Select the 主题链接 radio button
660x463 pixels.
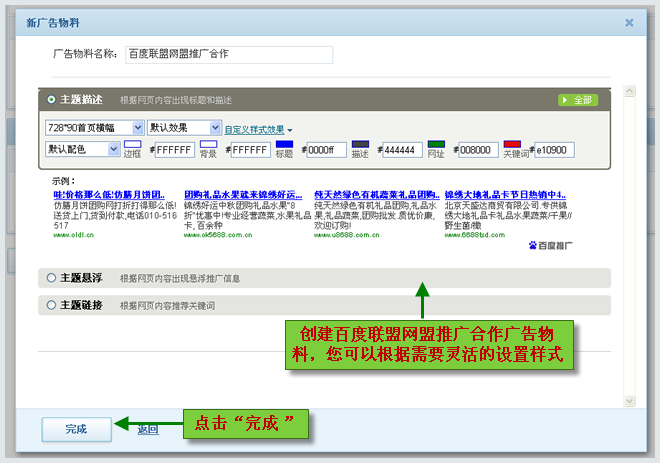coord(51,305)
